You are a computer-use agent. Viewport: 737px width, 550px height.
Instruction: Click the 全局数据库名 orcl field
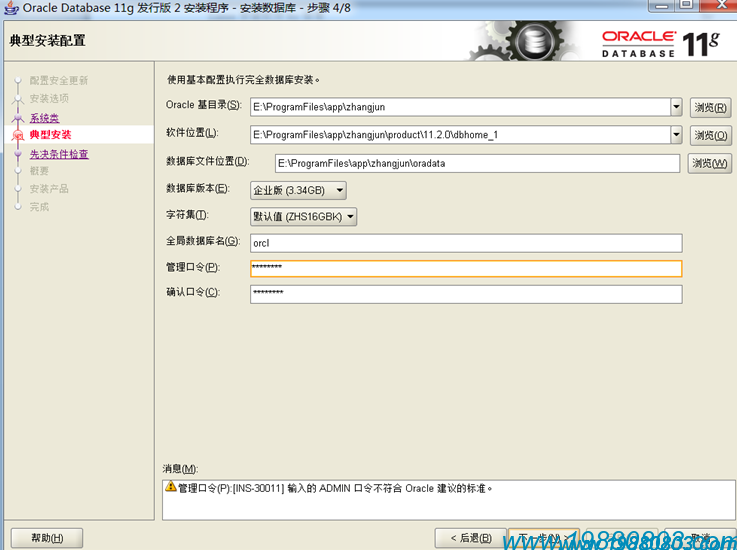pos(466,243)
